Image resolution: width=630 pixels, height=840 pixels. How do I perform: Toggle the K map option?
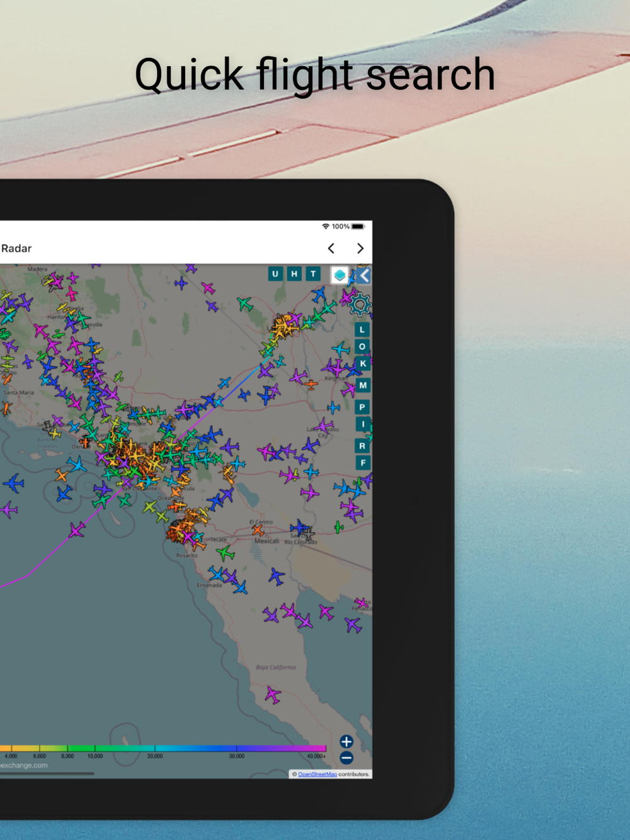tap(363, 364)
